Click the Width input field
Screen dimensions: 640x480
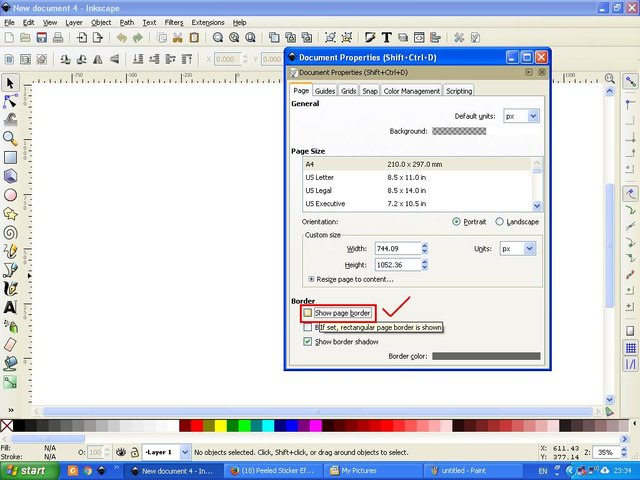398,249
